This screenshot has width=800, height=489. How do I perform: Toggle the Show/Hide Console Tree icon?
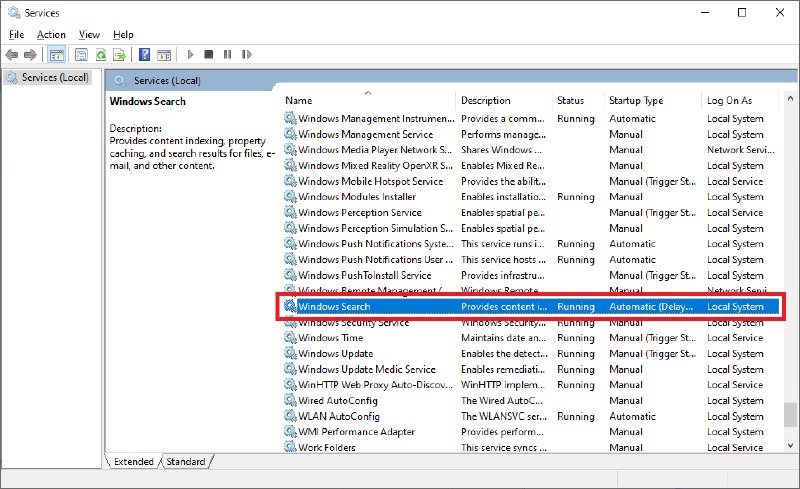[x=57, y=54]
